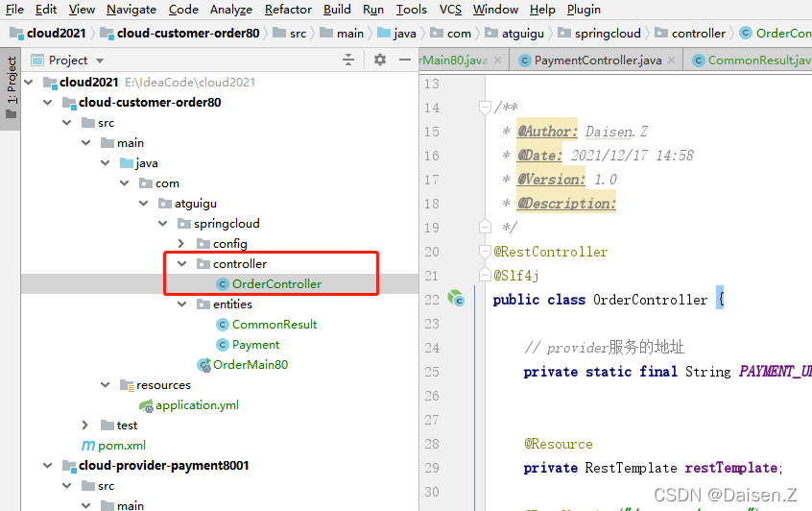Close the Main80.java tab

(497, 61)
